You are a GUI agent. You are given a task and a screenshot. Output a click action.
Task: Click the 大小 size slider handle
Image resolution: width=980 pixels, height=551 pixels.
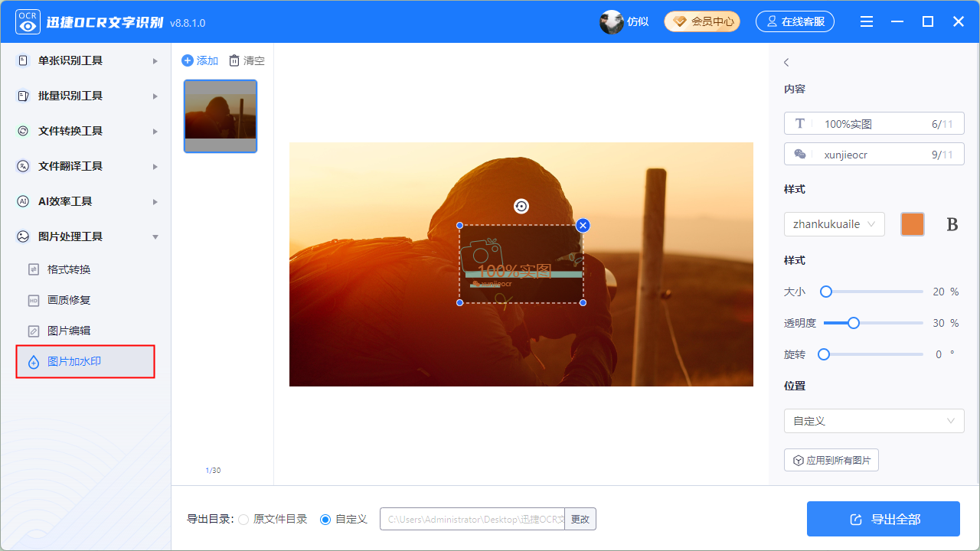[x=826, y=292]
